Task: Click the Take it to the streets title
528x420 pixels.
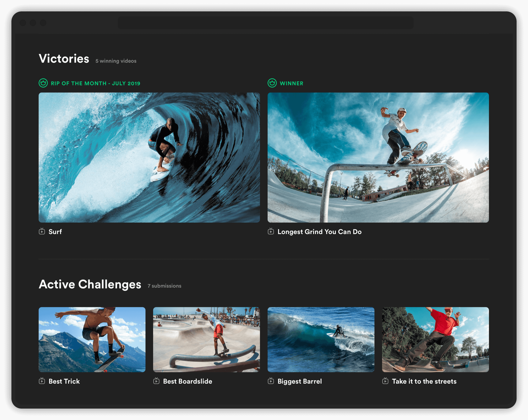Action: point(424,381)
